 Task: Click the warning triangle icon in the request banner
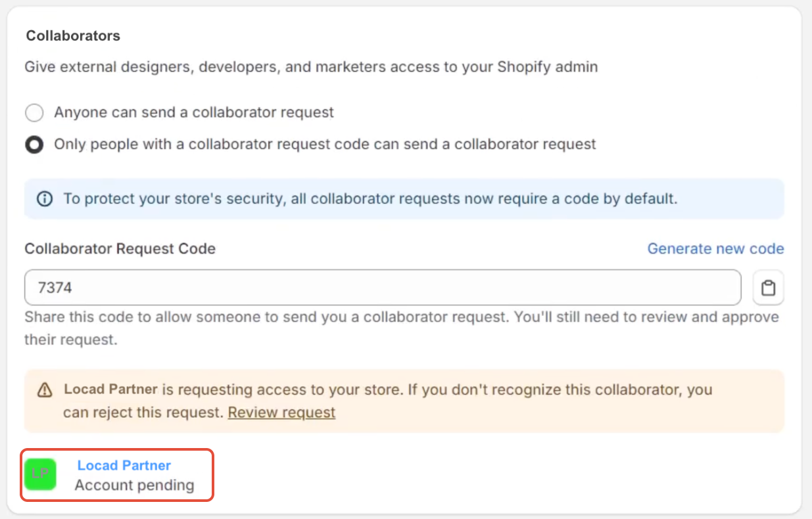click(45, 390)
